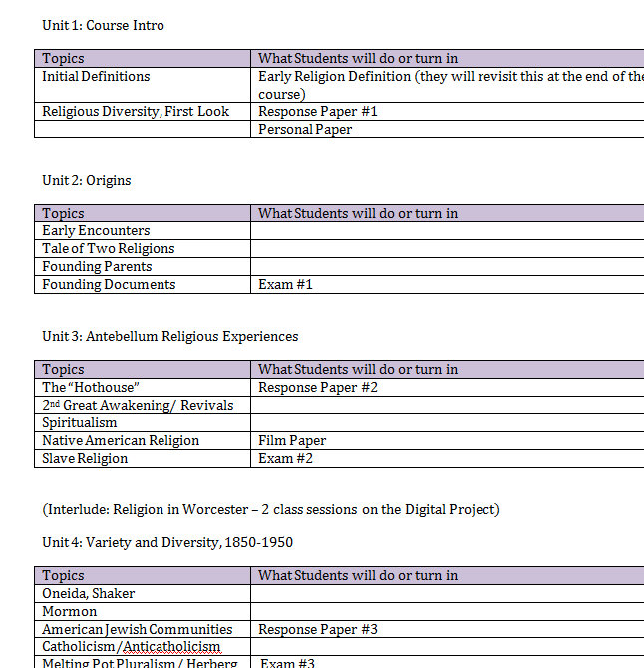Select the "The “Hothouse”" cell
The height and width of the screenshot is (668, 644).
click(143, 387)
